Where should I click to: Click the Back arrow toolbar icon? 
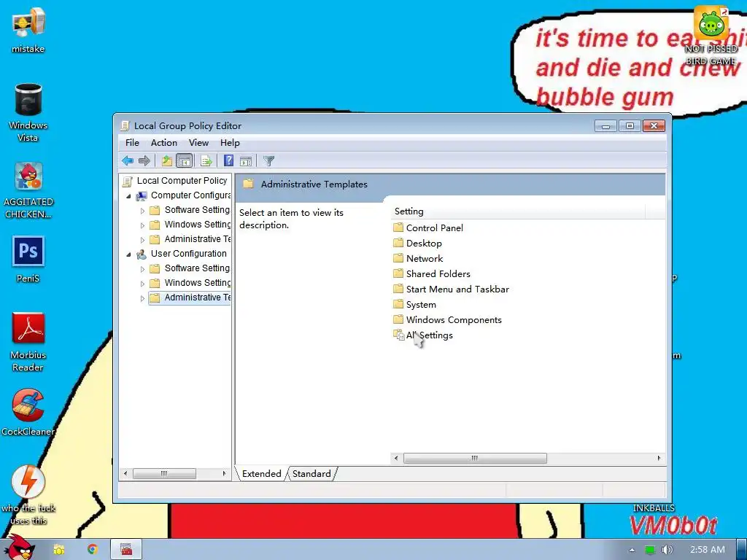[x=127, y=161]
